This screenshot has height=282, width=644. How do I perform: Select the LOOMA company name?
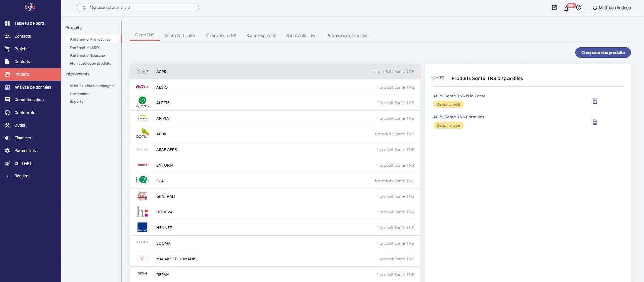163,243
